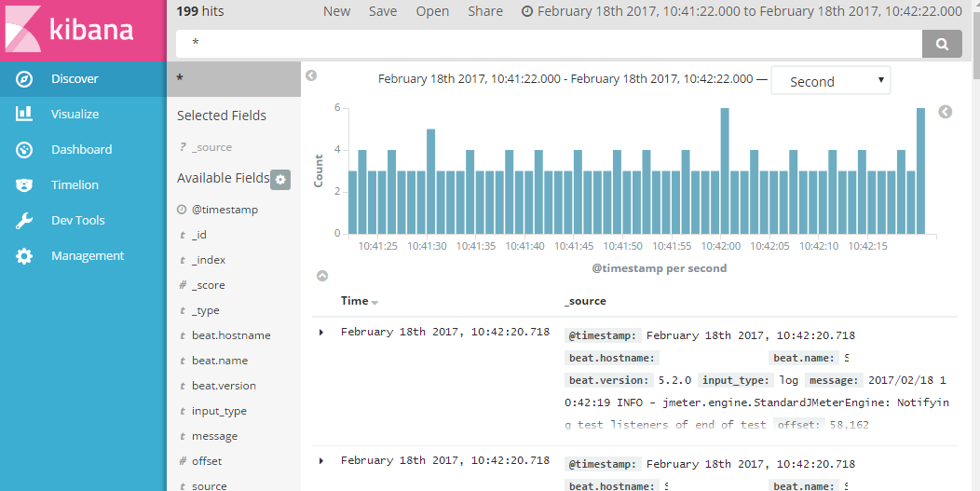980x491 pixels.
Task: Sort by Time column arrow
Action: (x=375, y=303)
